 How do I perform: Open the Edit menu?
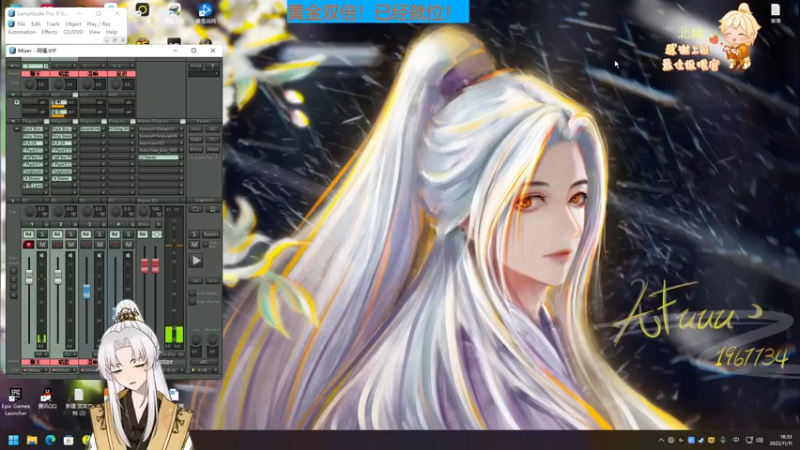coord(36,24)
